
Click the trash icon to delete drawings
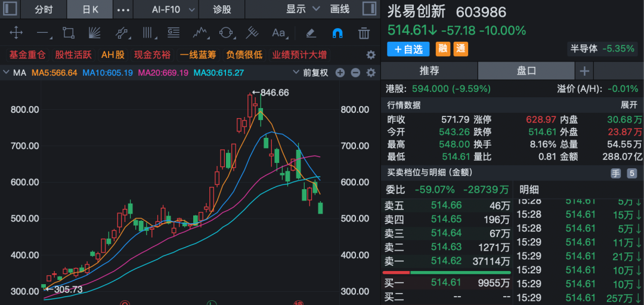(364, 32)
